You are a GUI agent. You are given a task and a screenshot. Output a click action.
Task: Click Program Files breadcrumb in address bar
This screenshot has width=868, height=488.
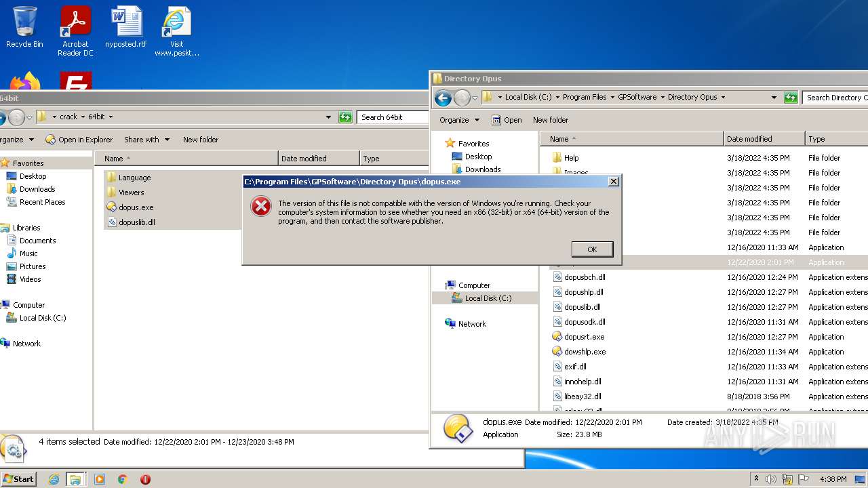pyautogui.click(x=584, y=97)
